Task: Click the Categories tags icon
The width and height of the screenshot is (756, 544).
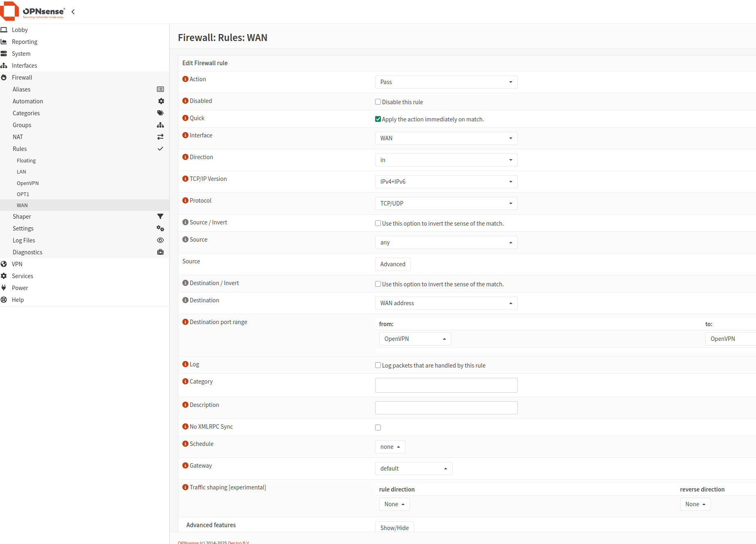Action: pyautogui.click(x=160, y=113)
